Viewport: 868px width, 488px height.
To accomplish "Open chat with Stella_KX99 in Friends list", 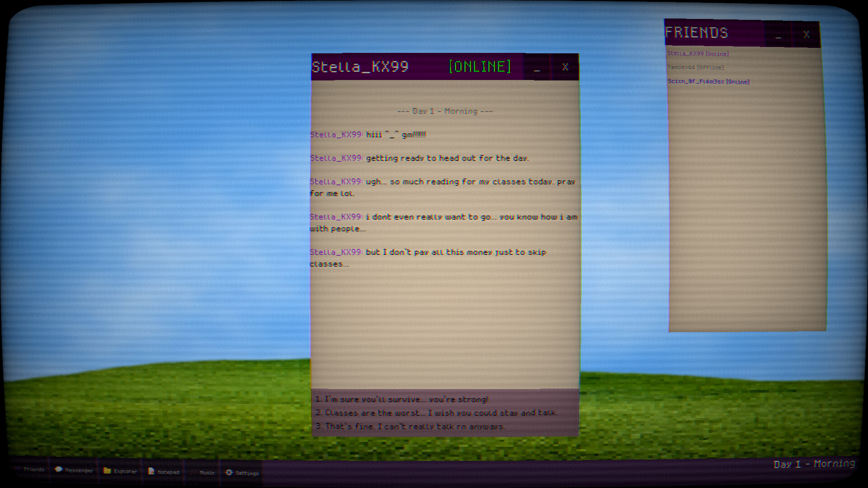I will coord(698,54).
